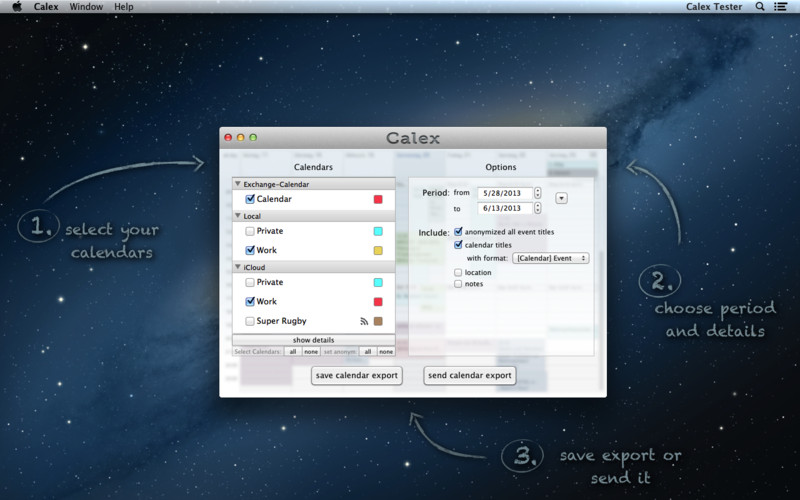
Task: Click cyan swatch of Local Private
Action: 378,231
